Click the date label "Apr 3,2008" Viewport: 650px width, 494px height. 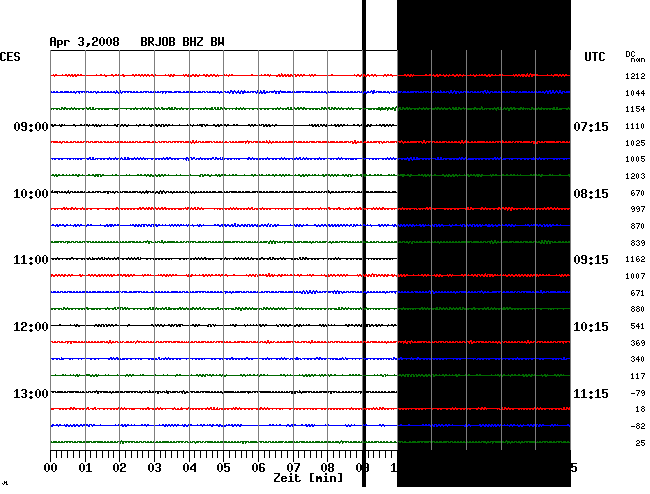point(84,42)
